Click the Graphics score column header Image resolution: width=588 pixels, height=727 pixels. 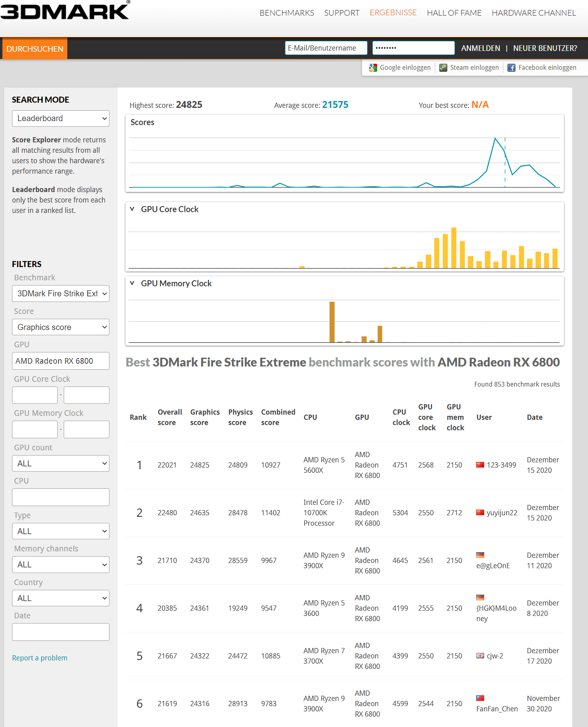click(205, 417)
